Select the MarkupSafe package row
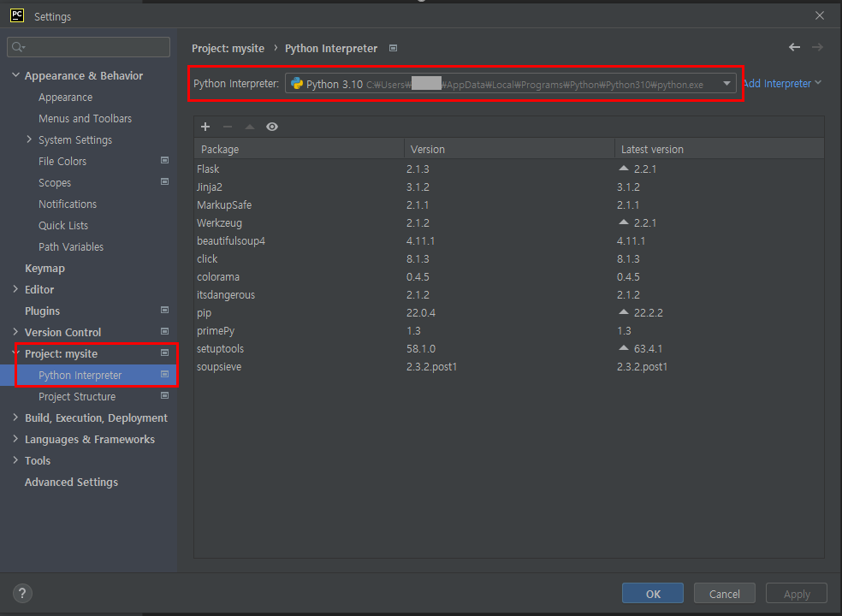Viewport: 842px width, 616px height. (x=508, y=204)
